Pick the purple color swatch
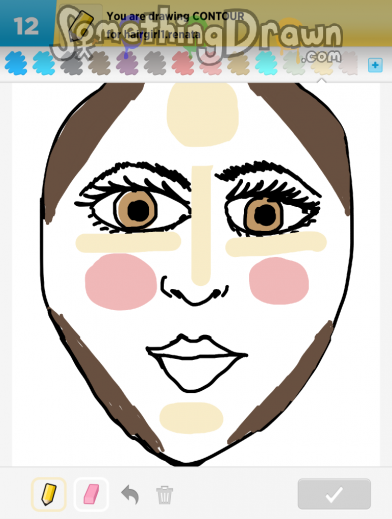Screen dimensions: 392x519 (x=127, y=63)
